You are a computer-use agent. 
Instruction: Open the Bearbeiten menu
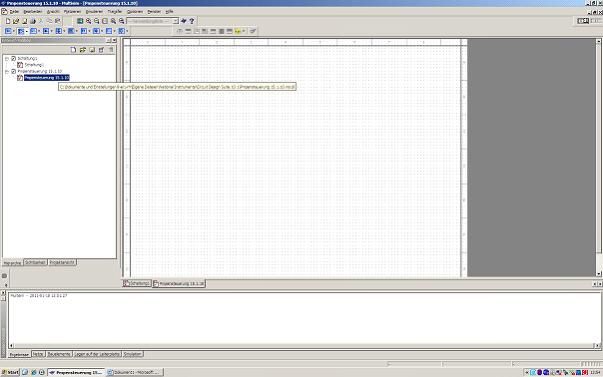pos(33,12)
